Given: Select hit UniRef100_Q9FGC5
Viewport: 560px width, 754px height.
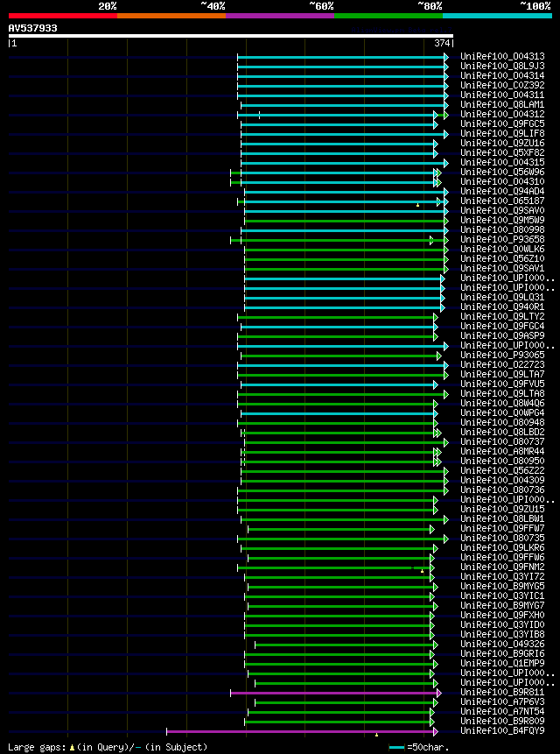Looking at the screenshot, I should tap(502, 124).
